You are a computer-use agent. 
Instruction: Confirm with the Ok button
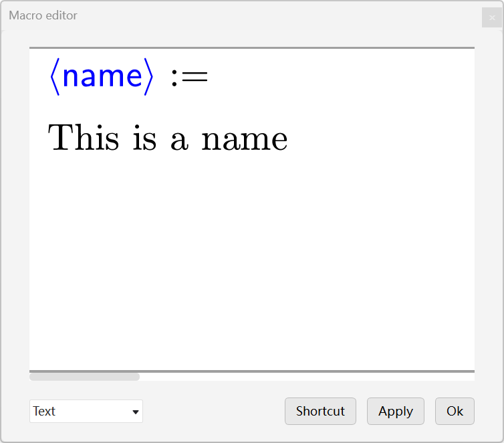coord(455,411)
